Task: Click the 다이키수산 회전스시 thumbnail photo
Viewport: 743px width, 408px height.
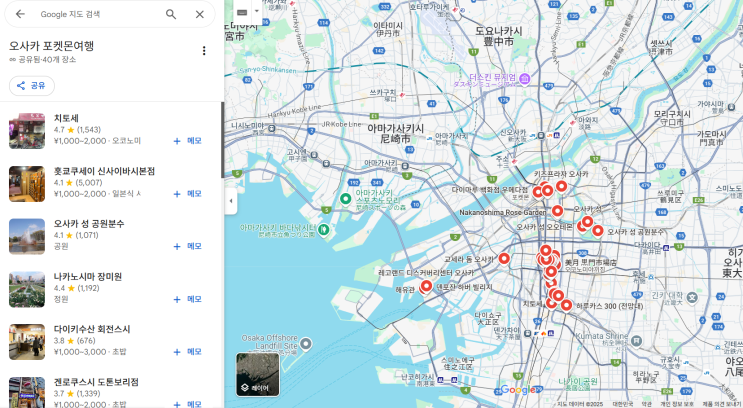Action: (x=27, y=341)
